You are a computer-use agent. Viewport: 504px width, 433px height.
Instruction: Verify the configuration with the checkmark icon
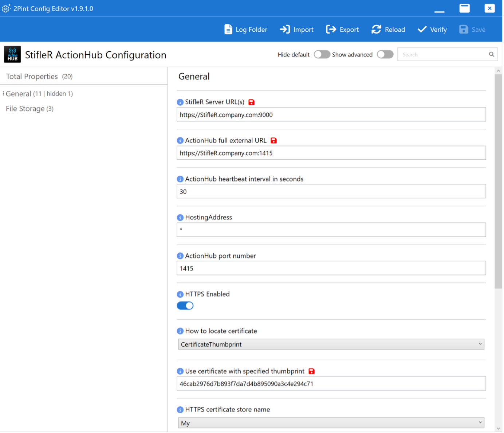pos(422,29)
